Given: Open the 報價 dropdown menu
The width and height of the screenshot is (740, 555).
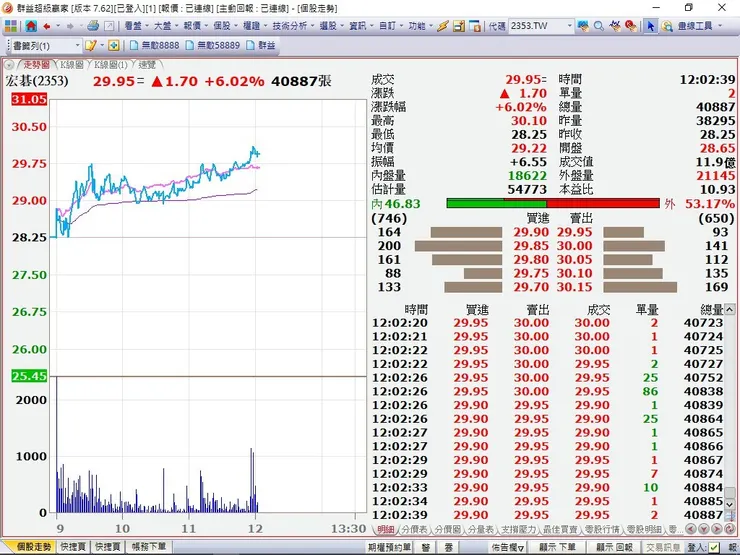Looking at the screenshot, I should point(195,26).
